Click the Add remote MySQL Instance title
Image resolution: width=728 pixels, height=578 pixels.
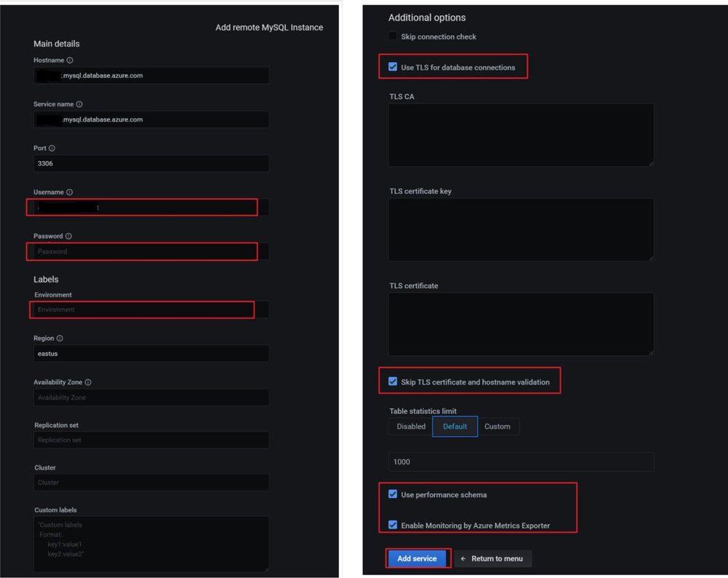coord(270,28)
